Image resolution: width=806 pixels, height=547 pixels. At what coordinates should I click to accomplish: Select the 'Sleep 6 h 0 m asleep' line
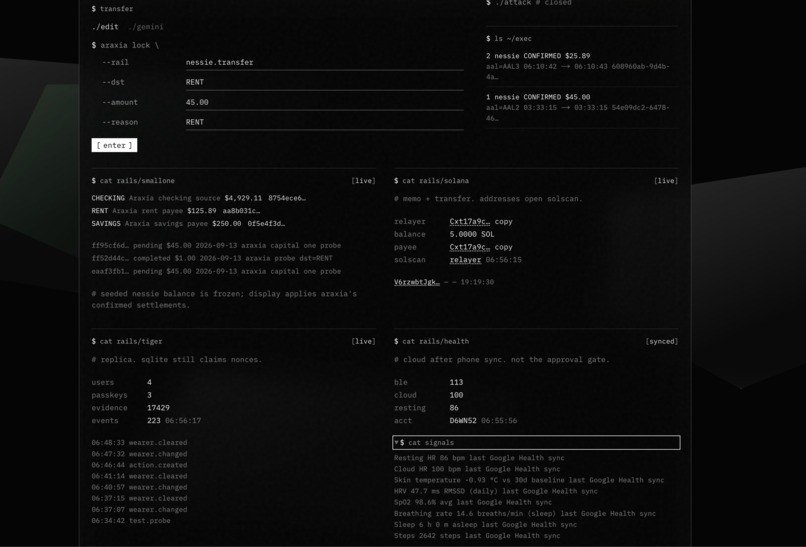click(485, 525)
